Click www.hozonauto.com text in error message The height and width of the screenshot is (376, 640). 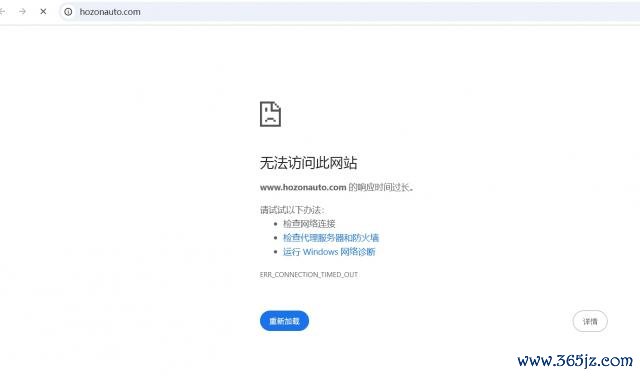(303, 187)
